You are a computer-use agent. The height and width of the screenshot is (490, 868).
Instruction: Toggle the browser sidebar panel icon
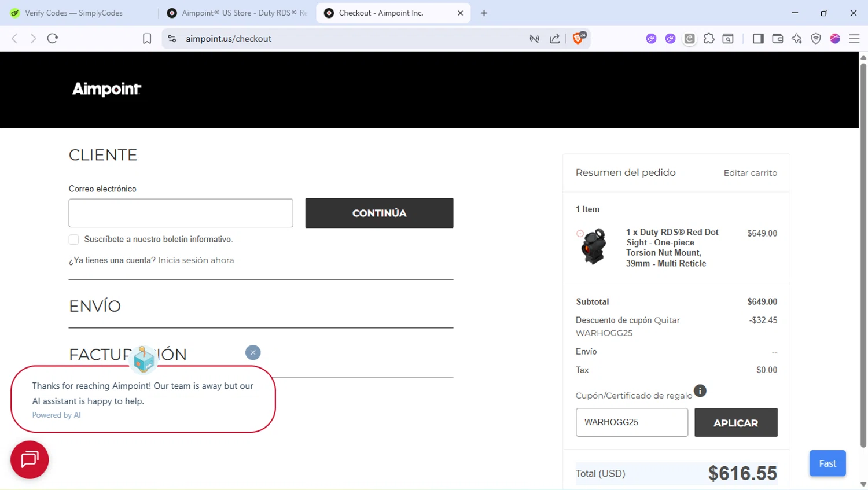(758, 39)
